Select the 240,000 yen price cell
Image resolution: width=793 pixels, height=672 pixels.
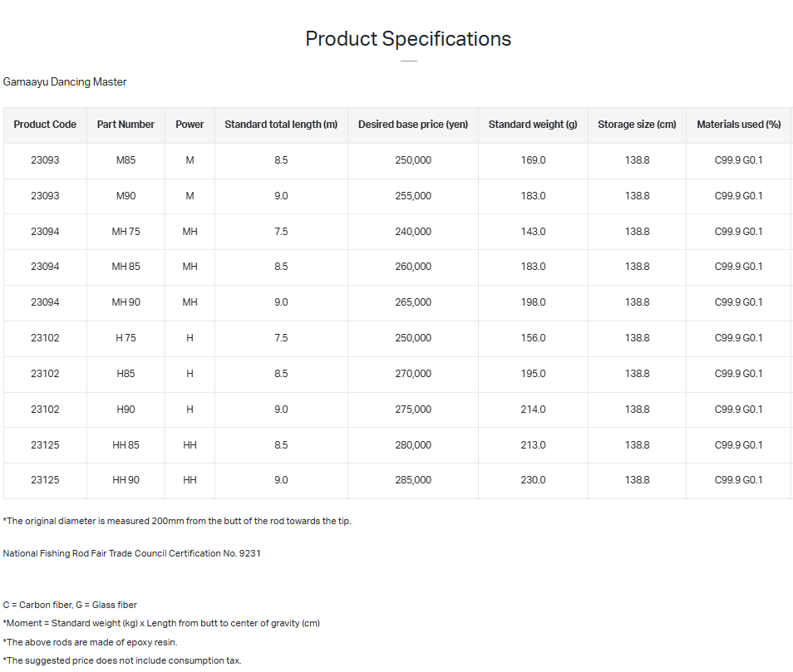413,232
